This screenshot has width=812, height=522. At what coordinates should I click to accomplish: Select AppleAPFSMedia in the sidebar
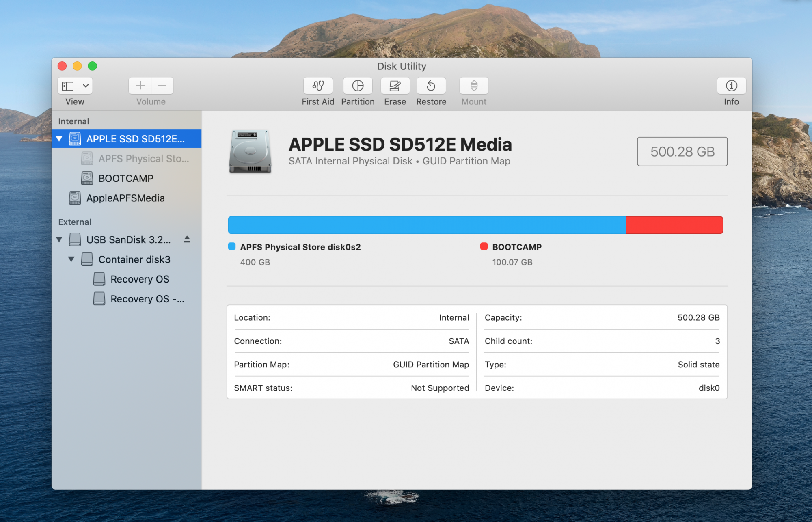tap(125, 198)
